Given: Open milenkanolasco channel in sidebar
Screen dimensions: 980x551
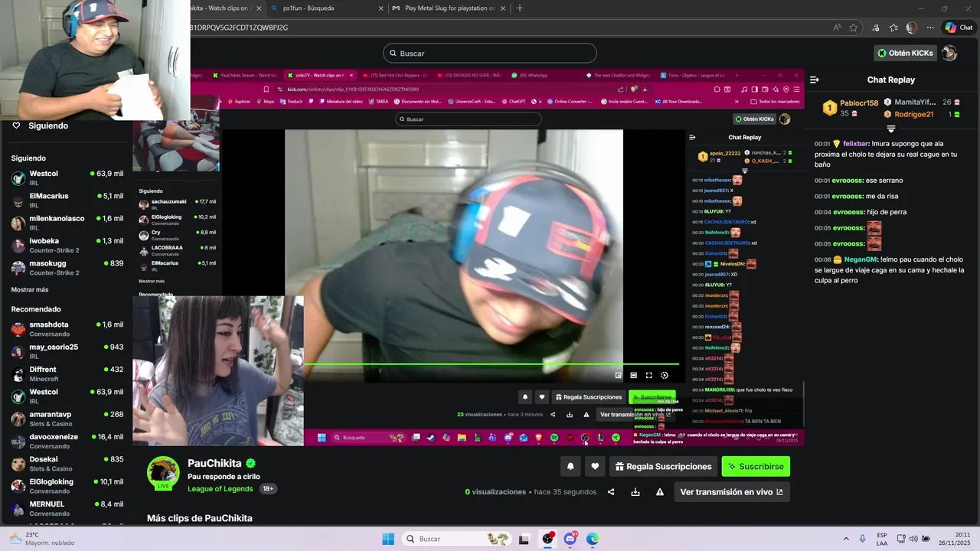Looking at the screenshot, I should [67, 223].
